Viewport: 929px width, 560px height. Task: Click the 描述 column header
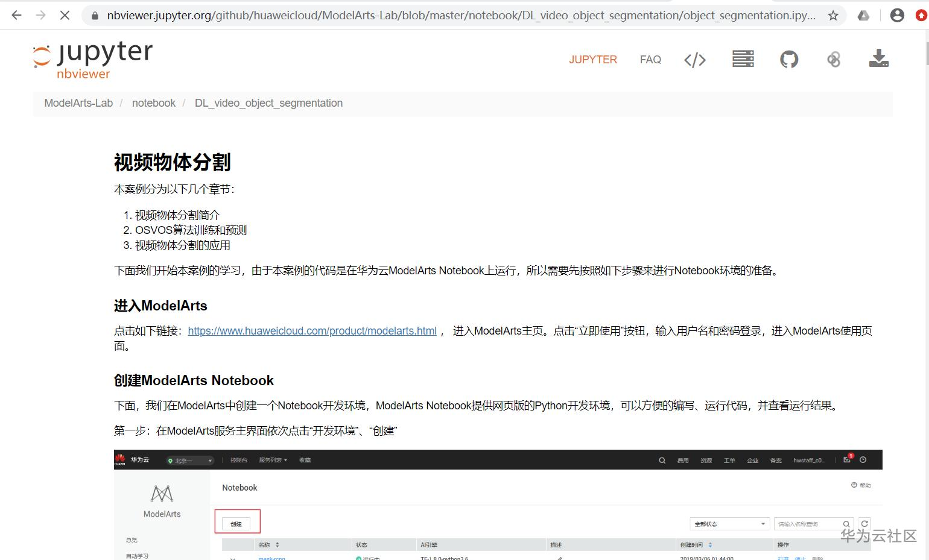[556, 545]
